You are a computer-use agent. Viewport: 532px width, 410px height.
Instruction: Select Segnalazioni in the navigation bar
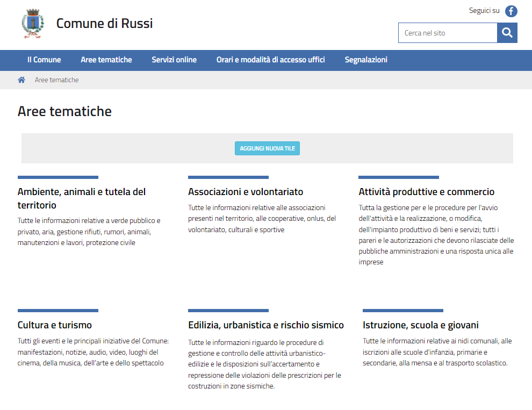(x=366, y=60)
